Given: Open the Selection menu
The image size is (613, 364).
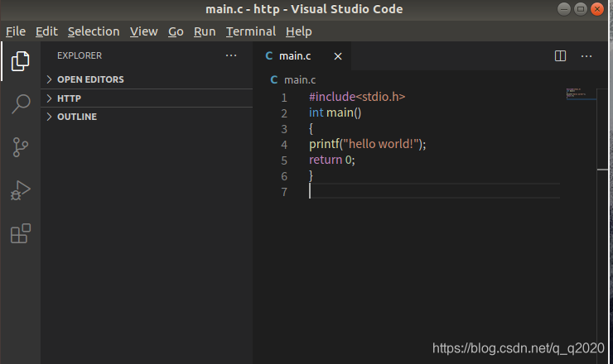Looking at the screenshot, I should click(x=94, y=31).
